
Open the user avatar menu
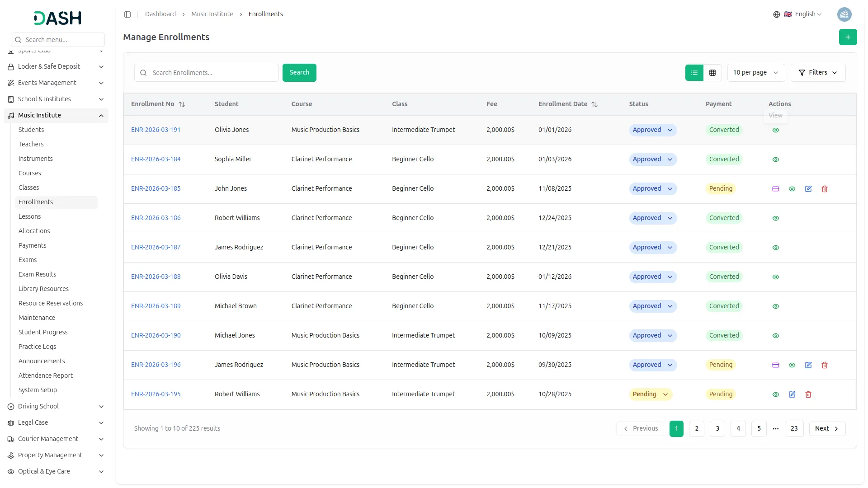click(x=844, y=14)
